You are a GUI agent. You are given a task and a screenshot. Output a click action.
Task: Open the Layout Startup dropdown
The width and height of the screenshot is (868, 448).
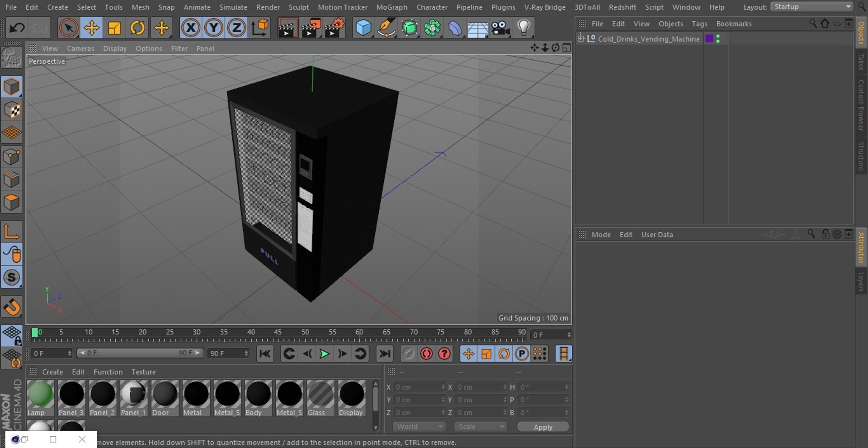coord(811,7)
